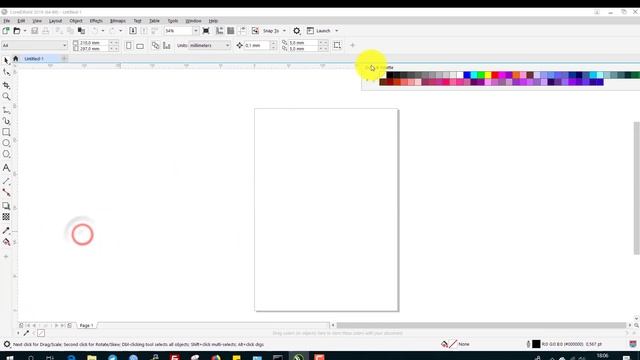The width and height of the screenshot is (640, 360).
Task: Click the Full-screen preview icon
Action: 206,31
